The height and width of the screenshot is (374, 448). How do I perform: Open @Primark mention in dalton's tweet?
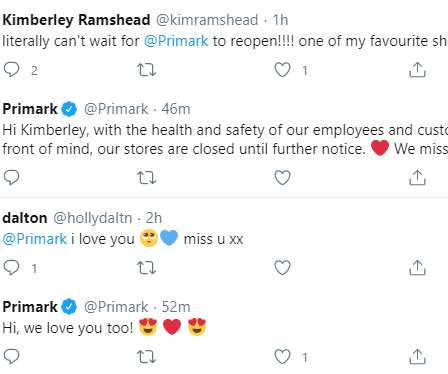35,239
